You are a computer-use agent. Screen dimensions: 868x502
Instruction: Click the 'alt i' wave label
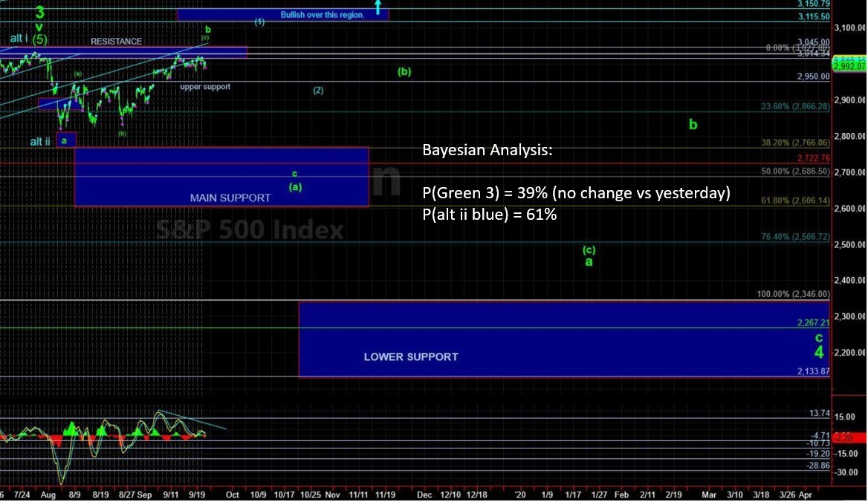[x=19, y=38]
